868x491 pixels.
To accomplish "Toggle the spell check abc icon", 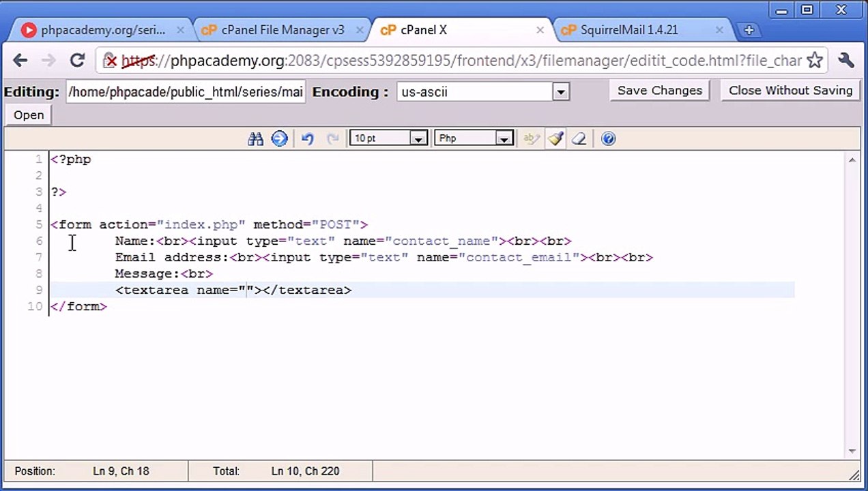I will [532, 138].
